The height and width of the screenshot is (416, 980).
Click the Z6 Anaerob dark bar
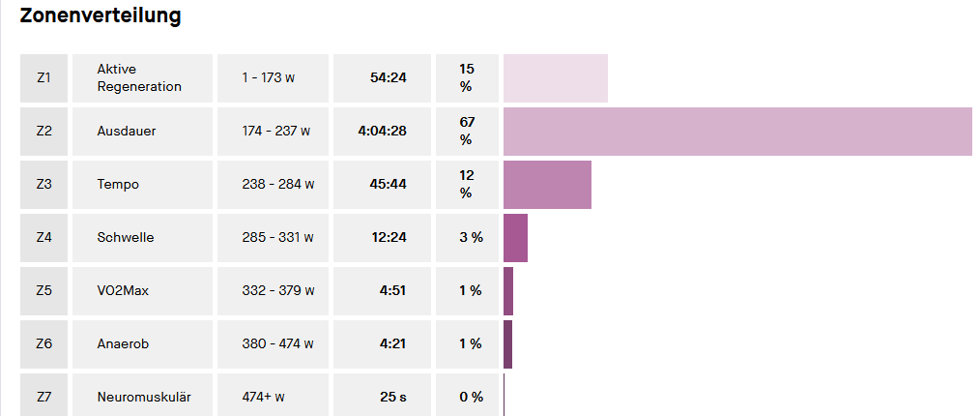click(x=508, y=344)
